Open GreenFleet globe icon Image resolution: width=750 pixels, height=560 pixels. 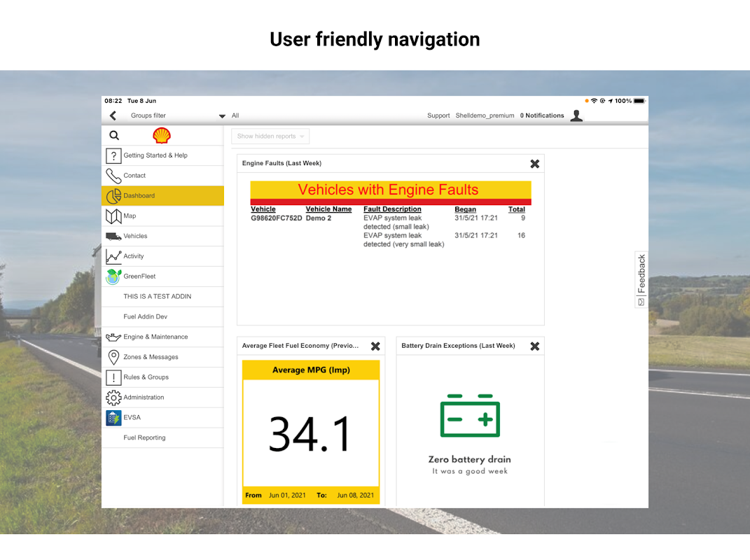point(113,276)
